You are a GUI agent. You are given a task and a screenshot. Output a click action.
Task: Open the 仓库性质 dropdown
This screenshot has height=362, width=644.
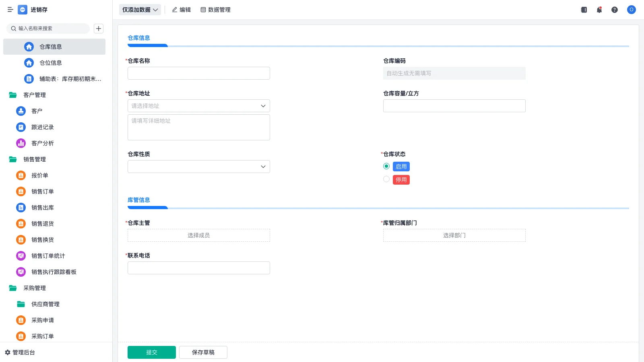pyautogui.click(x=199, y=167)
